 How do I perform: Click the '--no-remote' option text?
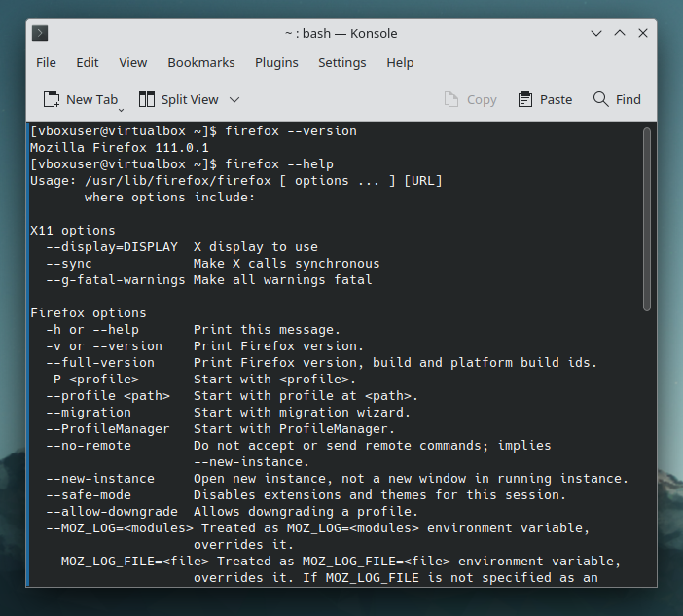(89, 446)
